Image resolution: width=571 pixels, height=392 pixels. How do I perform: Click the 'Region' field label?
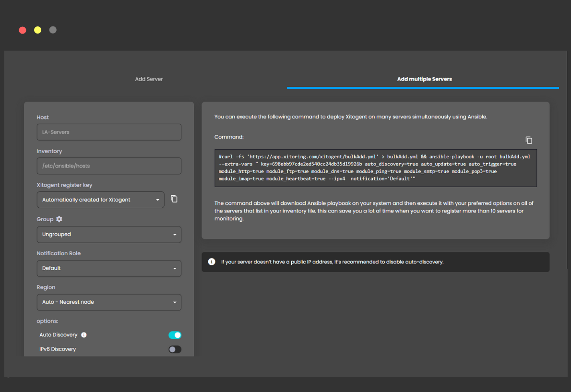coord(46,287)
